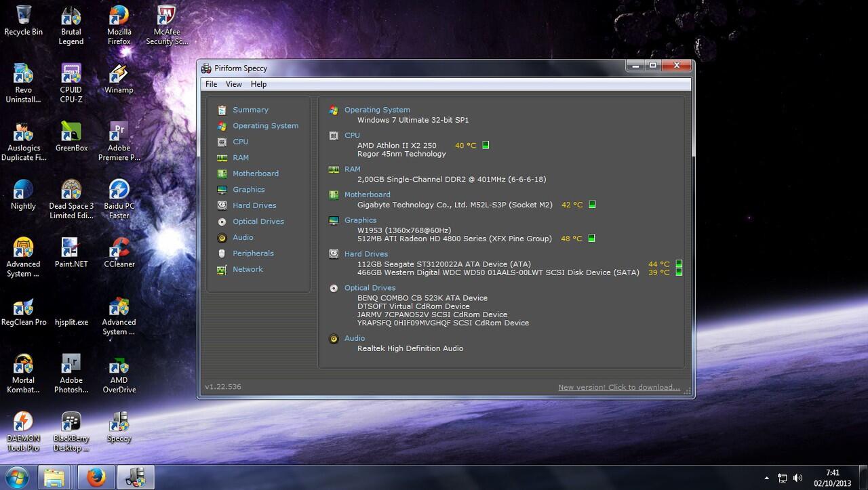868x490 pixels.
Task: Click the Baidu PC Faster desktop icon
Action: [x=119, y=200]
